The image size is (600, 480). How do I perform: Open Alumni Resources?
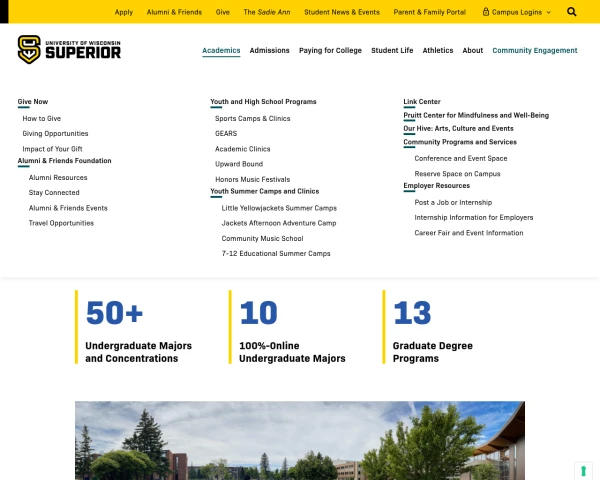(58, 178)
